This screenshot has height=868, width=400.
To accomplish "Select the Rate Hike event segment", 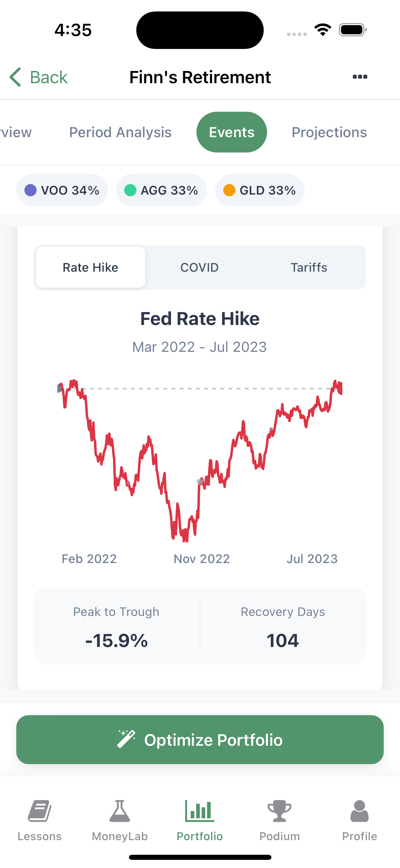I will coord(91,268).
